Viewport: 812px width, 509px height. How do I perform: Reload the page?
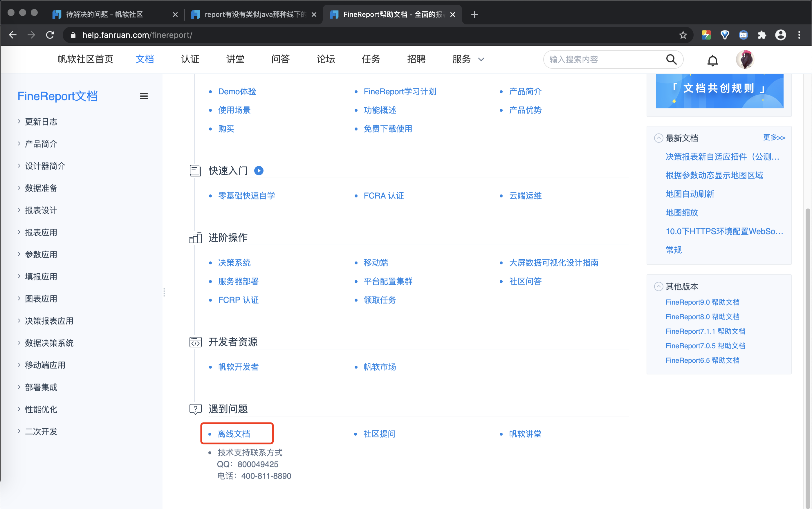[50, 35]
